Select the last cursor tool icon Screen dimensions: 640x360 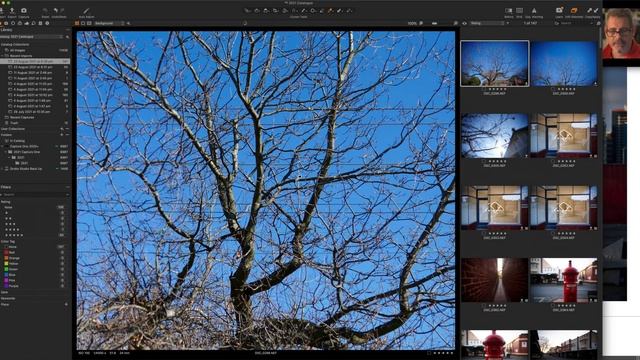349,11
